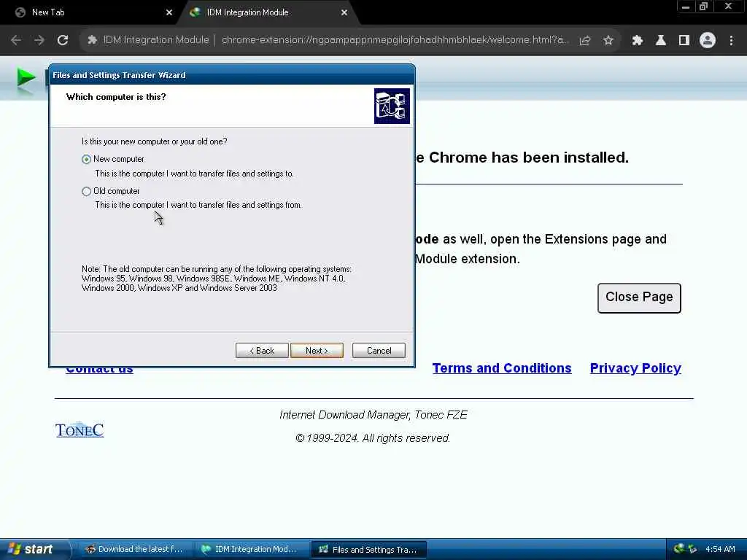The height and width of the screenshot is (560, 747).
Task: Click the green IDM arrow logo
Action: click(x=26, y=79)
